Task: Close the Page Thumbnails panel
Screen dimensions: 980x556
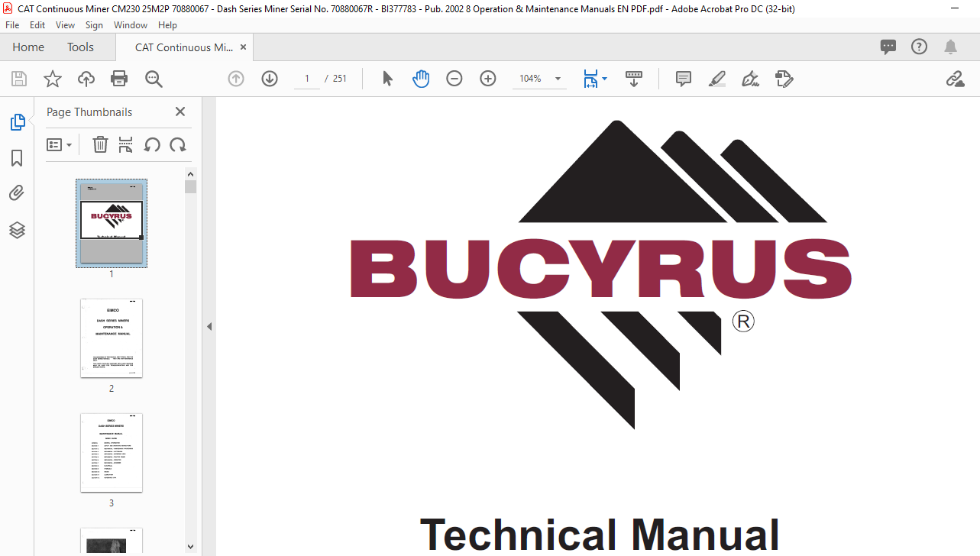Action: (x=180, y=112)
